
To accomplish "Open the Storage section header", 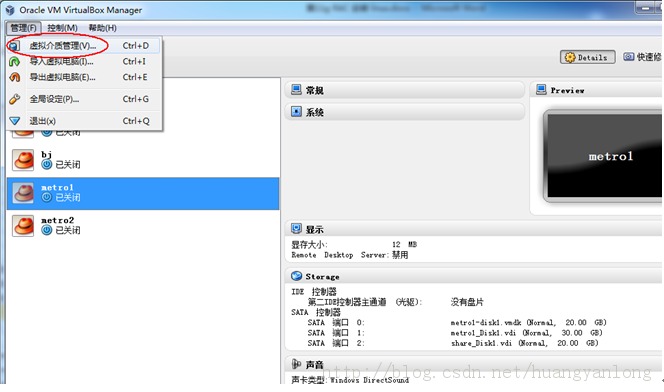I will click(474, 276).
